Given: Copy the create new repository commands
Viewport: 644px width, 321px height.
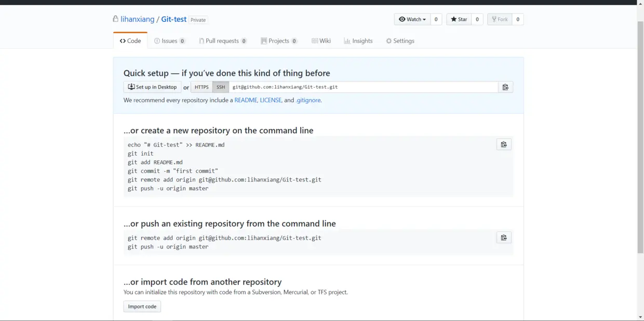Looking at the screenshot, I should coord(504,145).
